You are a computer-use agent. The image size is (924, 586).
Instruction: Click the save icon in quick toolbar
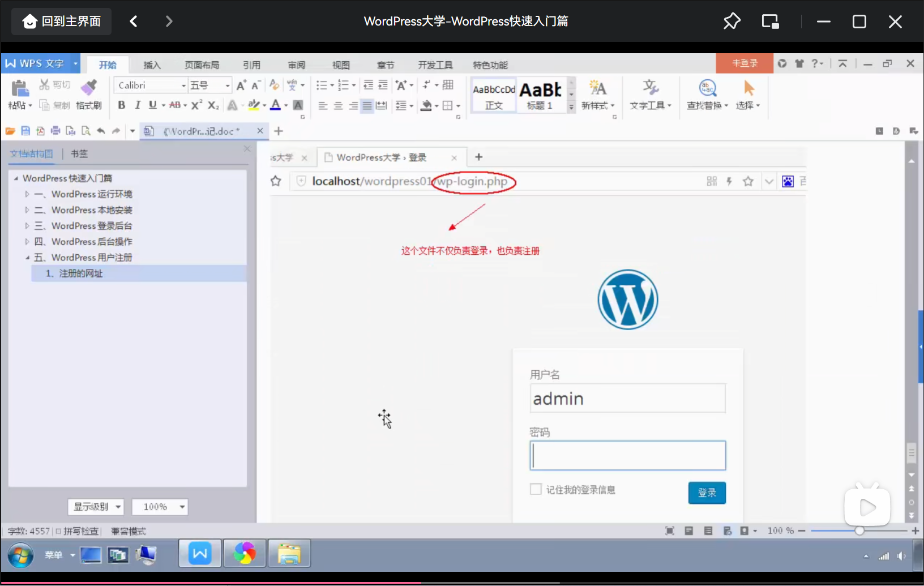pyautogui.click(x=25, y=131)
